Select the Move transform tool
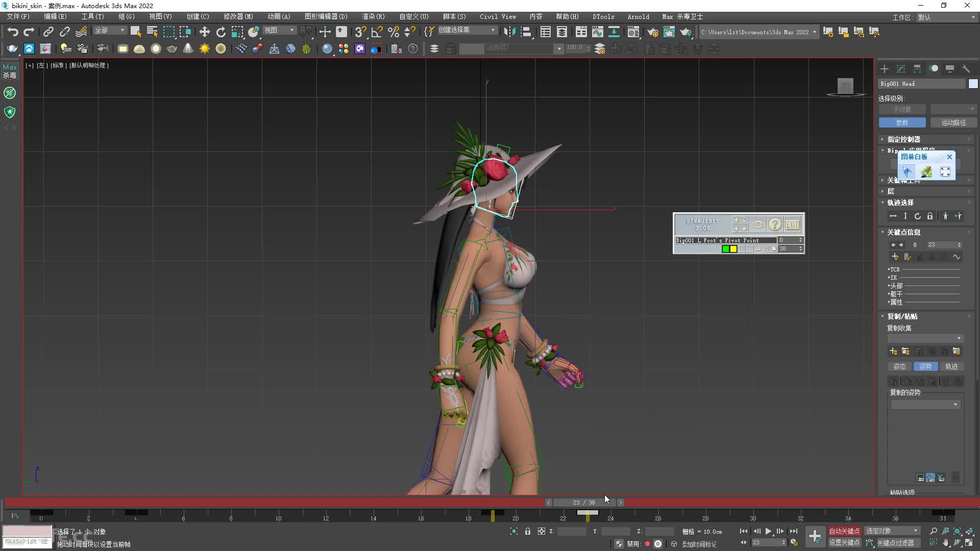 click(x=204, y=32)
